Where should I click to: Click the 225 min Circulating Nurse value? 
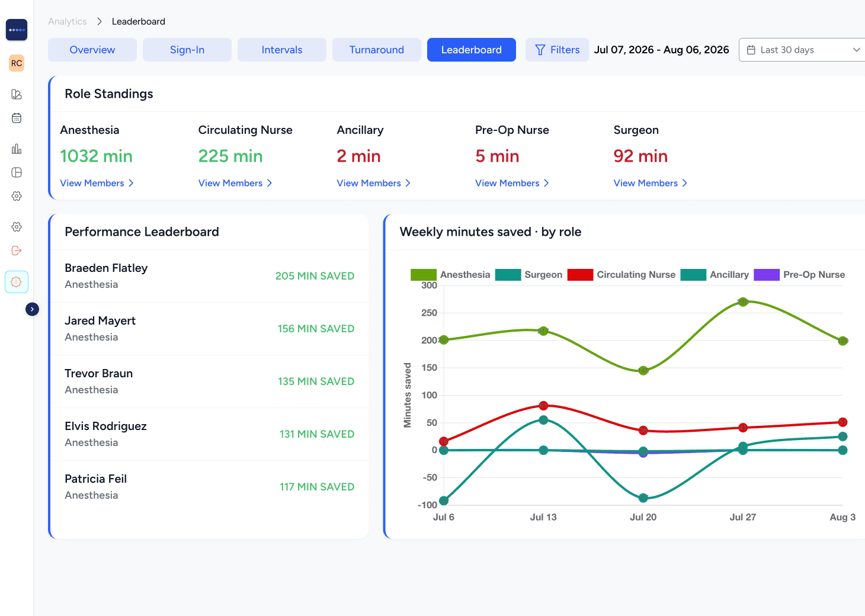click(x=230, y=156)
